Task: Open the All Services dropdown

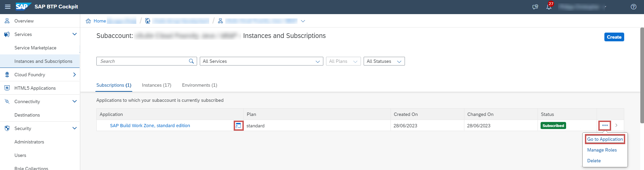Action: point(261,61)
